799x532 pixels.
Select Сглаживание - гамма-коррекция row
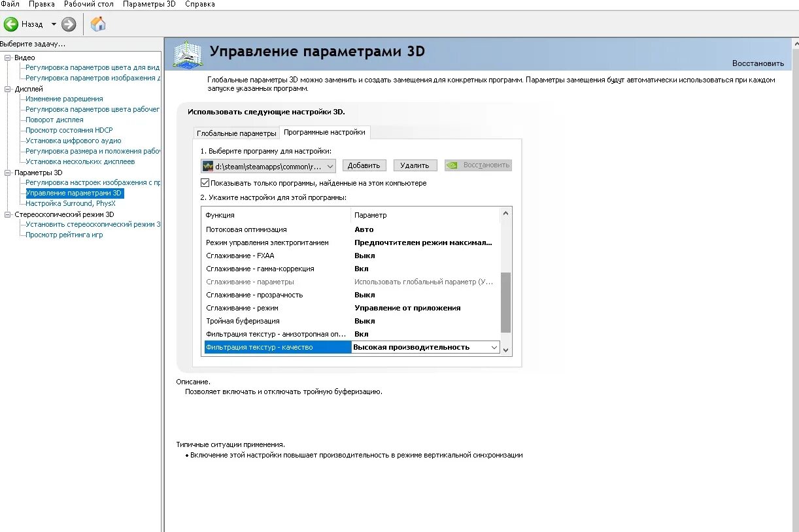[x=352, y=269]
